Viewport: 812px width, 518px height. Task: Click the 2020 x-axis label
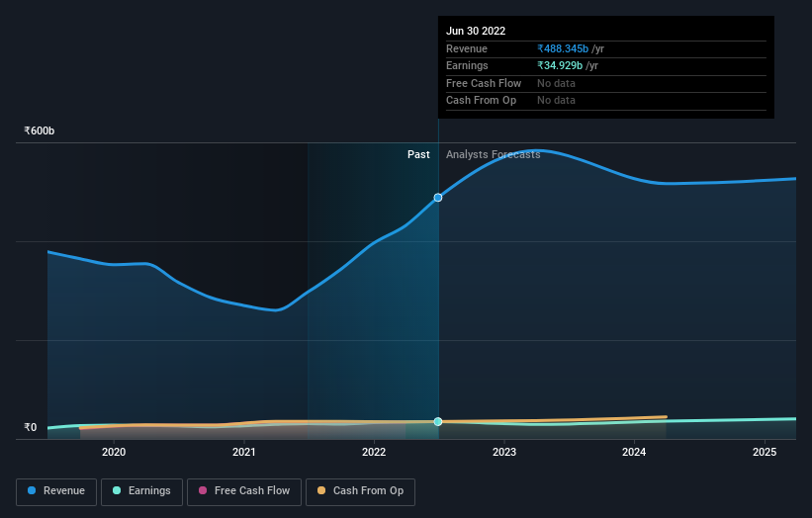click(114, 453)
